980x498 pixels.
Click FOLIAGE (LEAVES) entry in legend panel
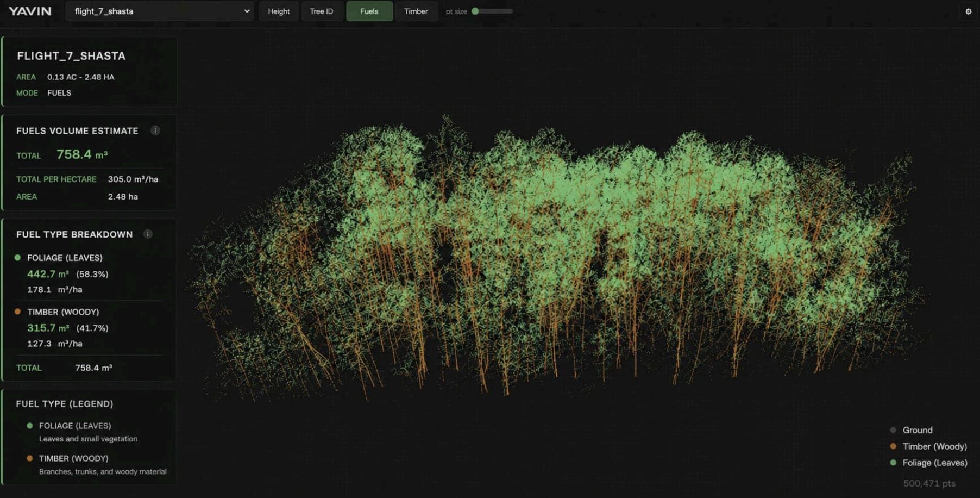(x=75, y=426)
